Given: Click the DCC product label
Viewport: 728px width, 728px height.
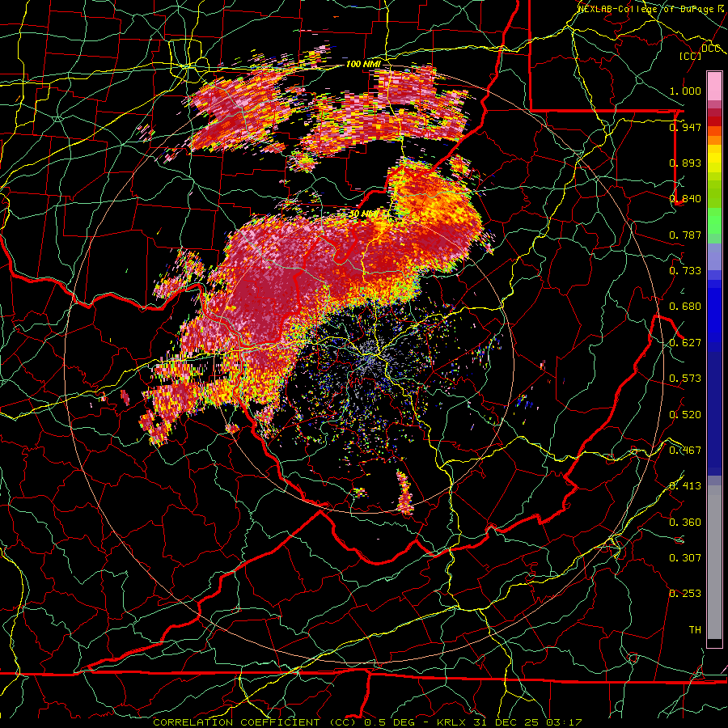Looking at the screenshot, I should tap(710, 49).
